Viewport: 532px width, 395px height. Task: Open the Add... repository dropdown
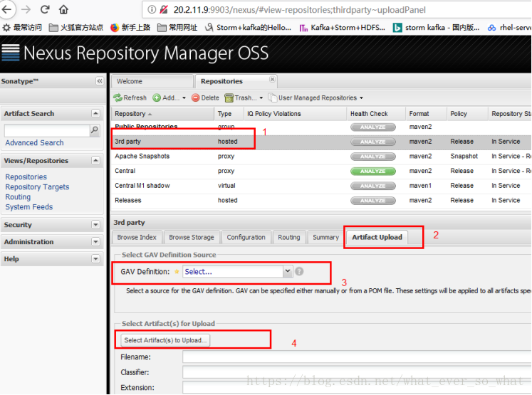click(x=169, y=98)
